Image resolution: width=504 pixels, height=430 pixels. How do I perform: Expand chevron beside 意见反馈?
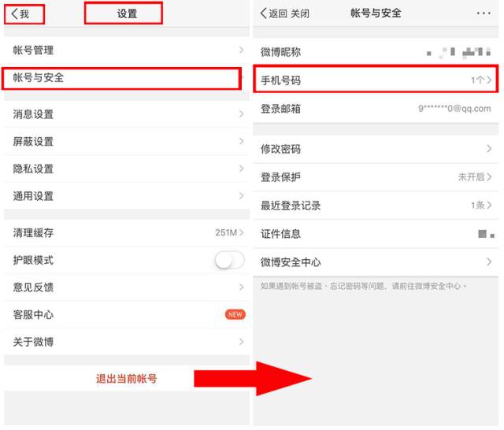point(242,287)
